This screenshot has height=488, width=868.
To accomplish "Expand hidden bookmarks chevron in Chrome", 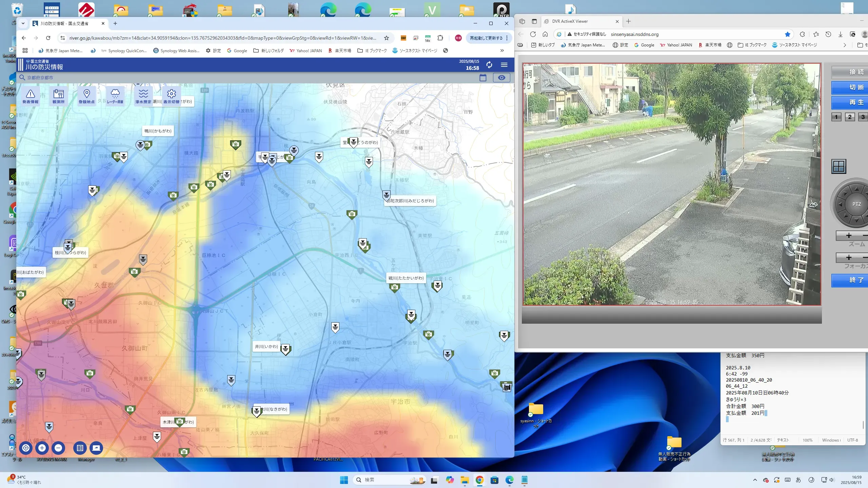I will 502,50.
